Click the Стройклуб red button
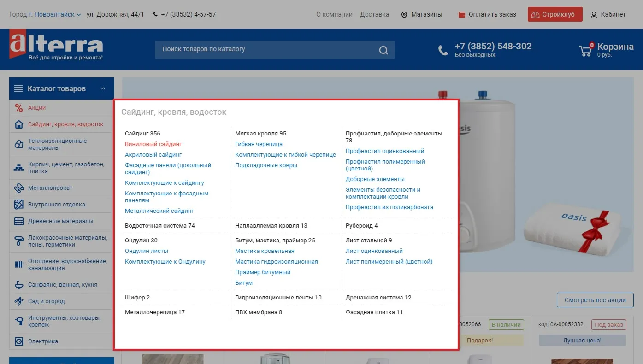The width and height of the screenshot is (643, 364). tap(555, 14)
